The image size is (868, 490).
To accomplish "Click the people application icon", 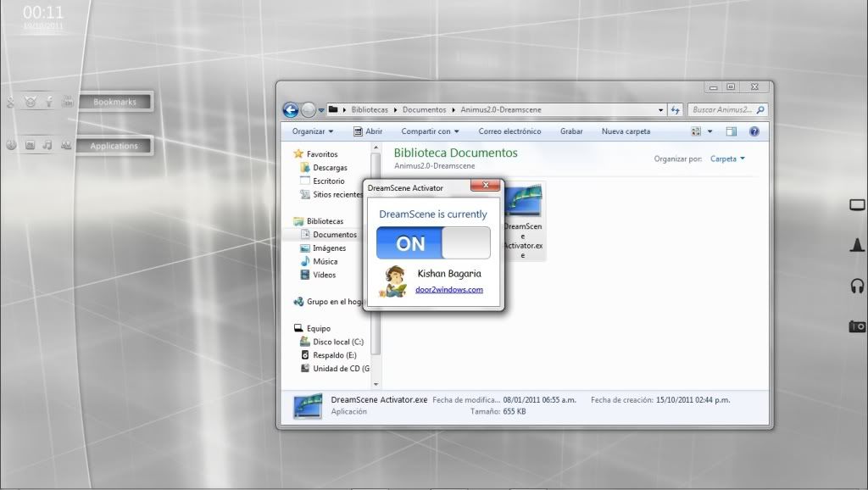I will click(66, 145).
